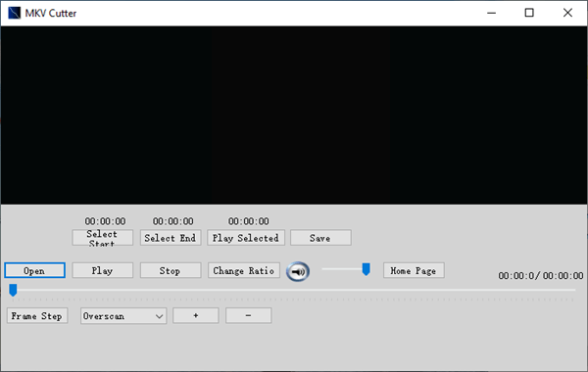Click the MKV Cutter app icon in title bar
This screenshot has height=372, width=588.
pyautogui.click(x=15, y=13)
